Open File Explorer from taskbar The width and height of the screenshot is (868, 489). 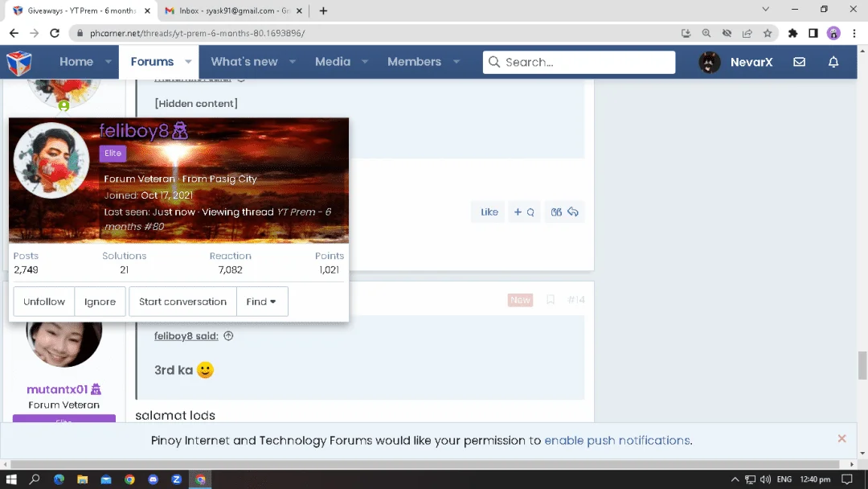tap(83, 479)
